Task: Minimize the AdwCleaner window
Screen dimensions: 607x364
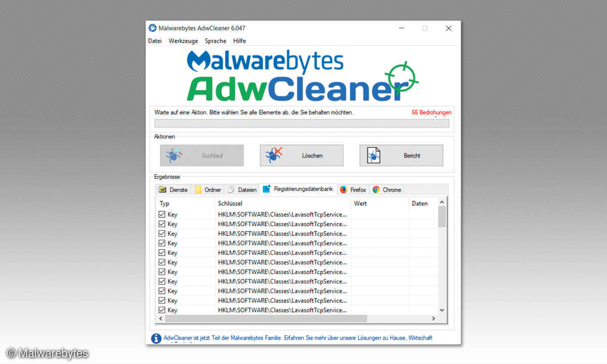Action: coord(401,28)
